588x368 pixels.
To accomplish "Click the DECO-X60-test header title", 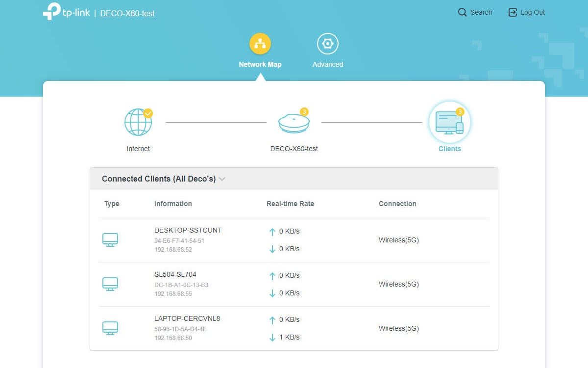I will point(127,13).
